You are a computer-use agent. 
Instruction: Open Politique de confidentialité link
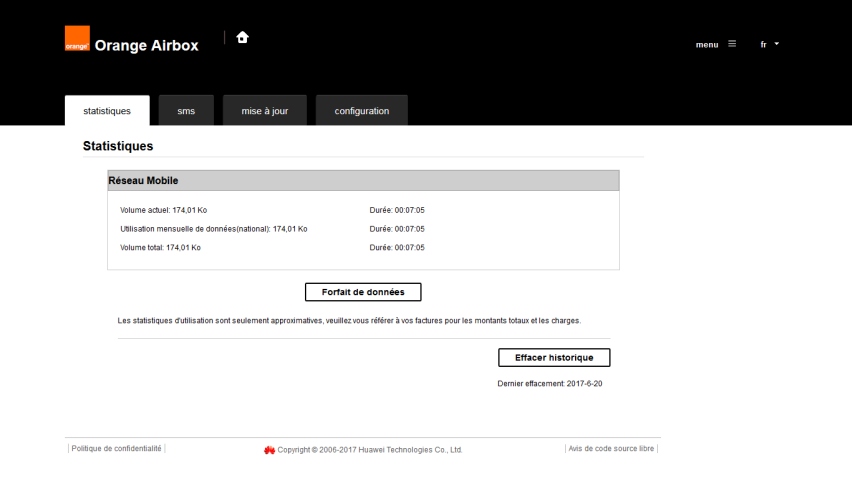(x=117, y=449)
